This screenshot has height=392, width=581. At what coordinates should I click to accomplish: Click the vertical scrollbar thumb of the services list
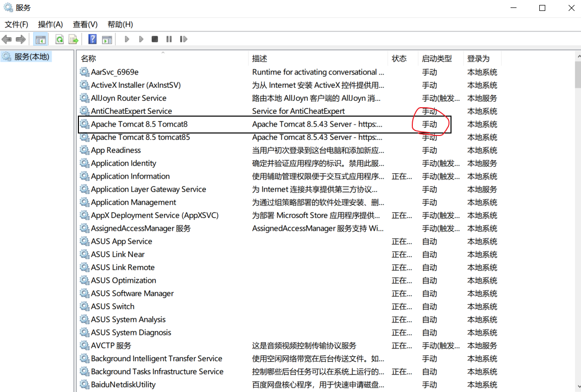(x=578, y=74)
